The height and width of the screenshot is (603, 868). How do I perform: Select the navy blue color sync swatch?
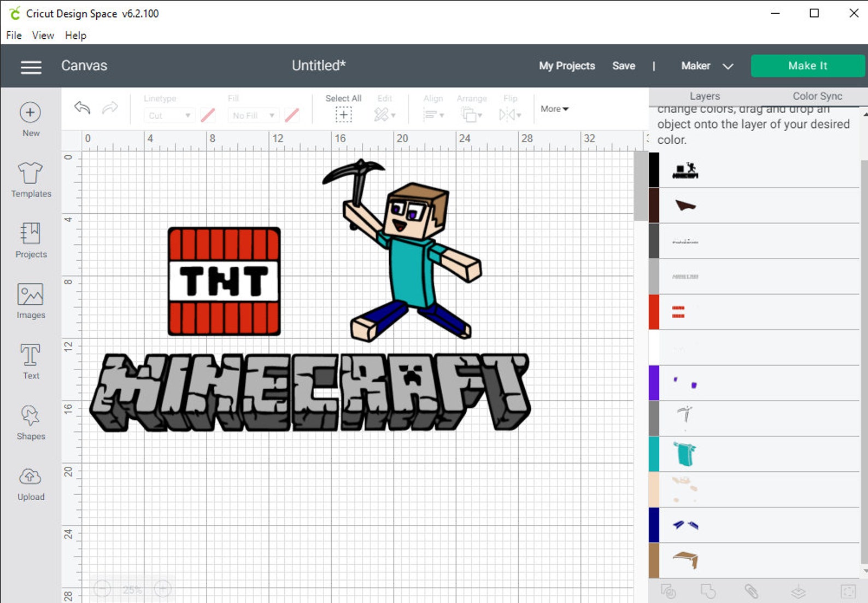654,525
